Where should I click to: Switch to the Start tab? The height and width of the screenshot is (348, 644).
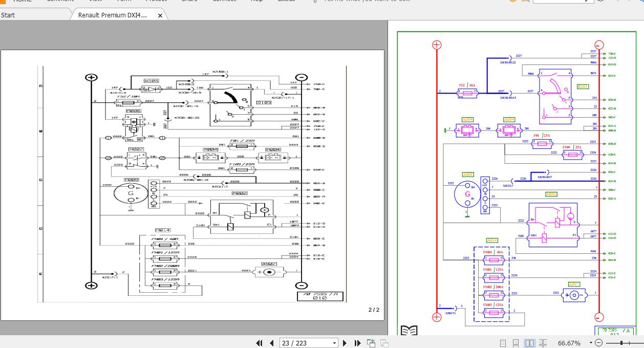tap(8, 15)
